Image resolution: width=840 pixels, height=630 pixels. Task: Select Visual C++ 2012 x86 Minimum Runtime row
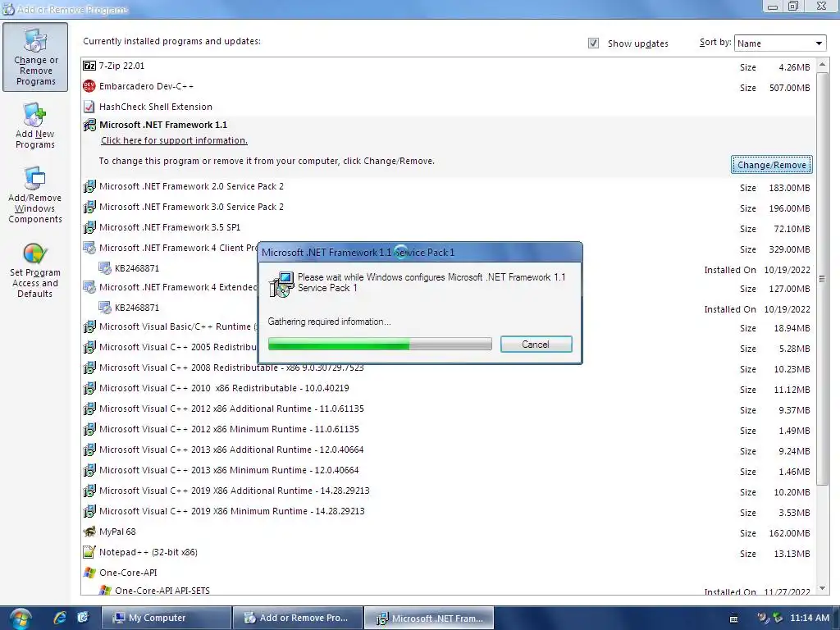[447, 430]
